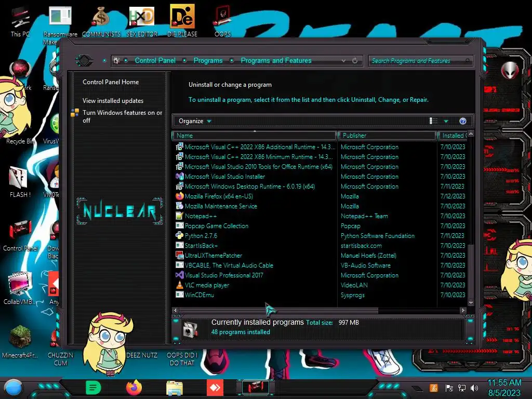Select Python 2.7.6 entry

pyautogui.click(x=255, y=235)
